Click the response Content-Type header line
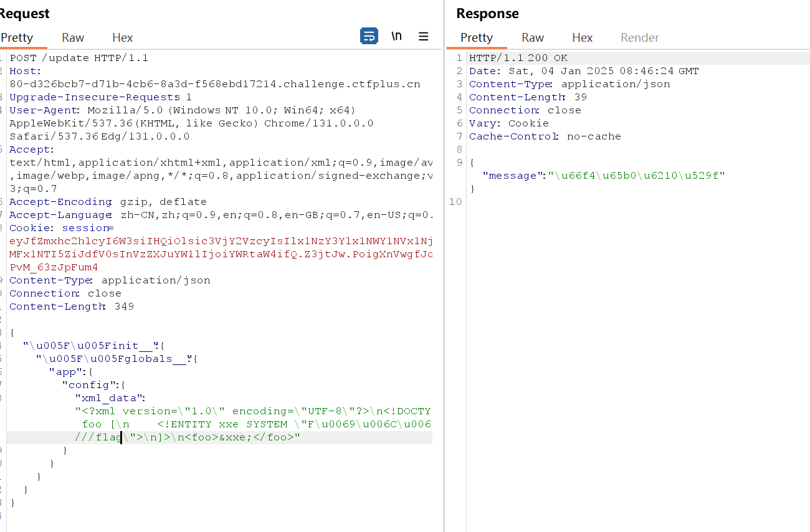Screen dimensions: 810x532 click(x=569, y=84)
